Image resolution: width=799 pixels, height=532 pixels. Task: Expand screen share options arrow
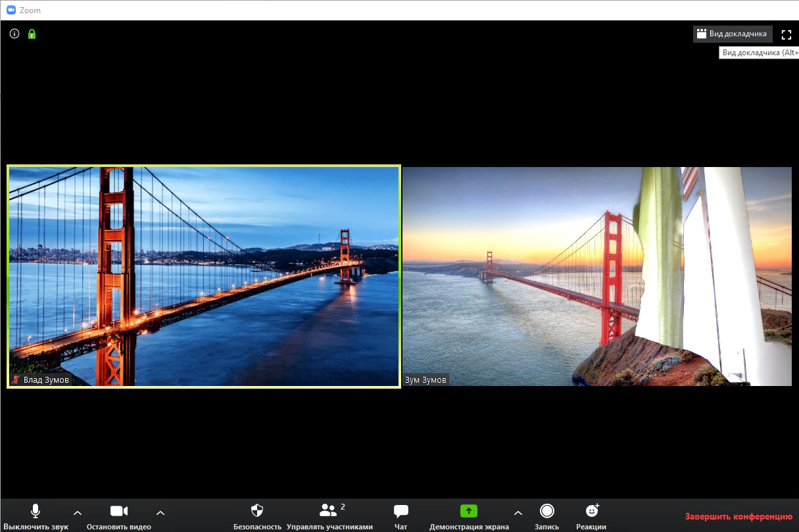click(x=518, y=513)
